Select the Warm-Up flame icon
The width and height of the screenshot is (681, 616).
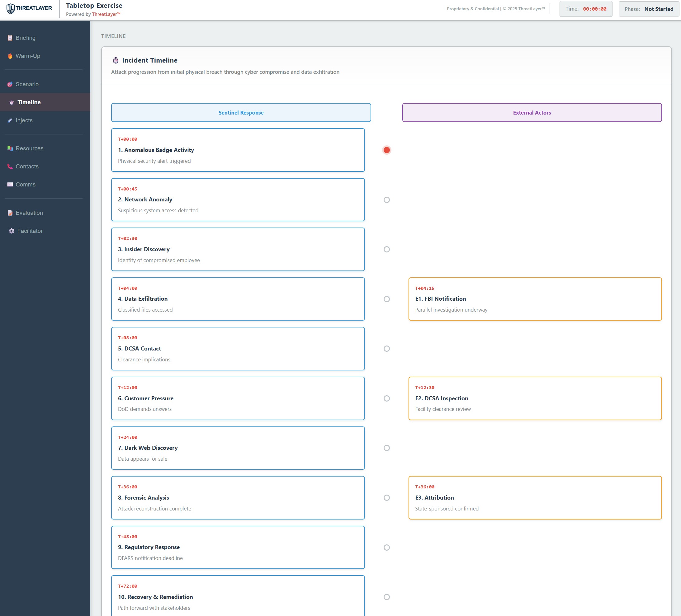point(11,56)
